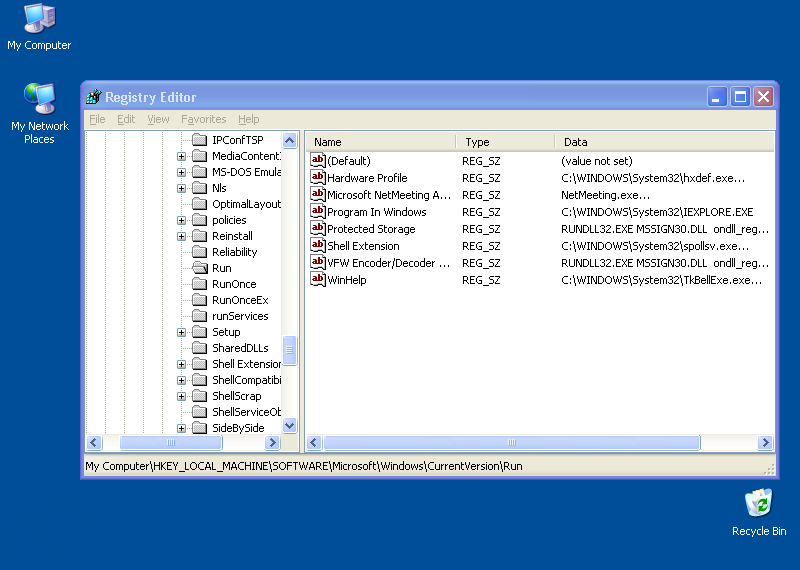This screenshot has height=570, width=800.
Task: Minimize the Registry Editor window
Action: tap(716, 96)
